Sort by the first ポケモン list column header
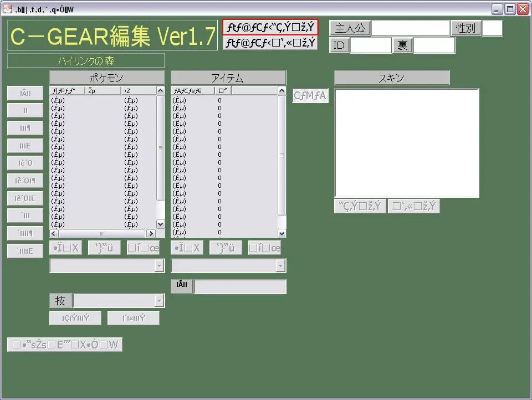 pyautogui.click(x=68, y=91)
